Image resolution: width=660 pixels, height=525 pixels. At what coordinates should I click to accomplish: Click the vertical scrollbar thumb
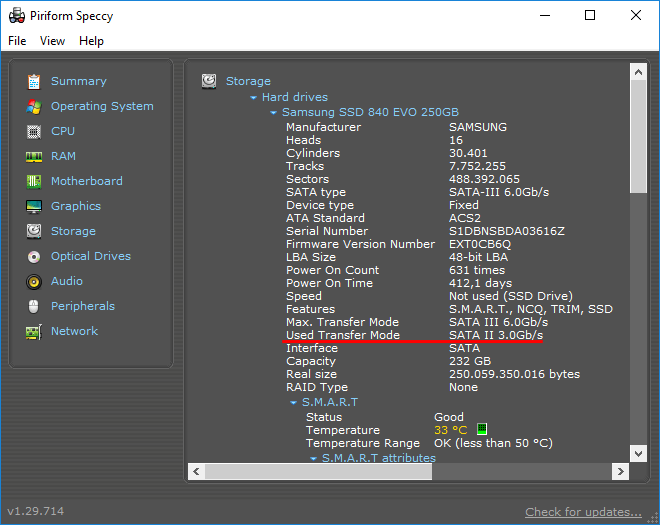[639, 137]
